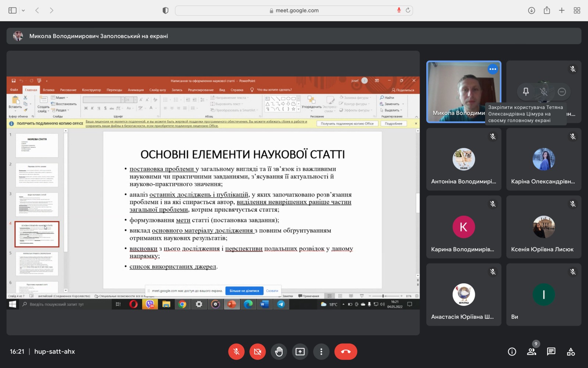Image resolution: width=588 pixels, height=368 pixels.
Task: Toggle italic К in shared PowerPoint ribbon
Action: [x=92, y=108]
